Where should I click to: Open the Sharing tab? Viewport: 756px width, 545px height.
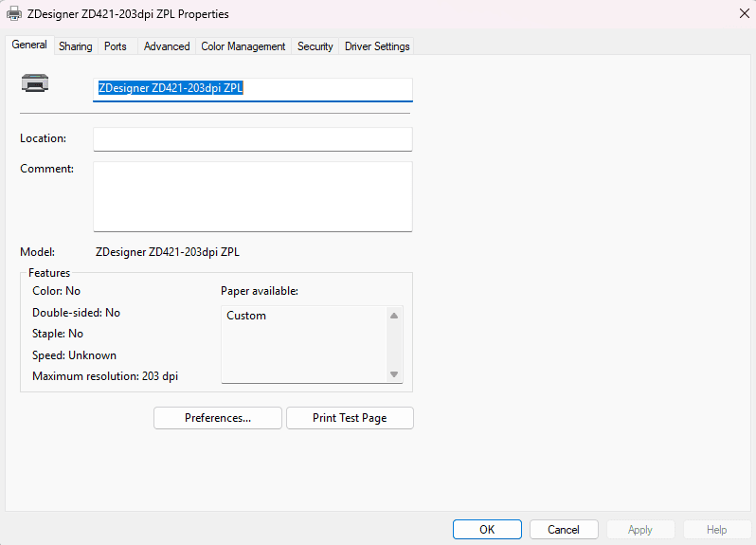[76, 46]
